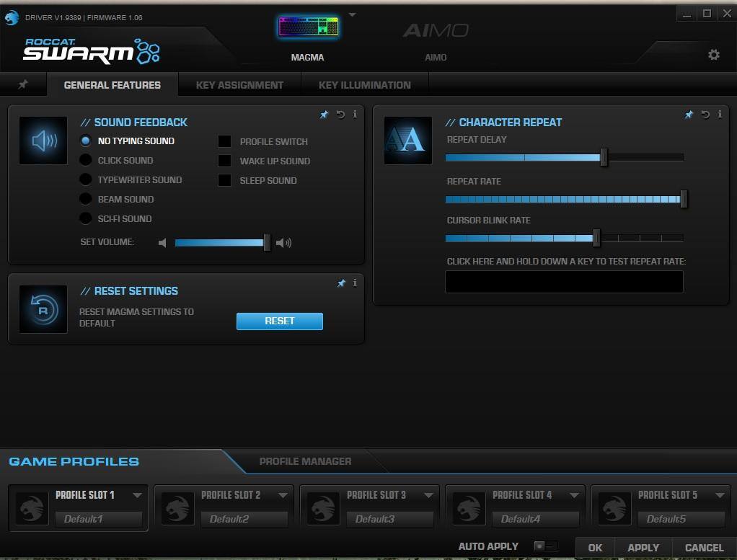This screenshot has width=737, height=560.
Task: Pin the Sound Feedback panel
Action: 325,115
